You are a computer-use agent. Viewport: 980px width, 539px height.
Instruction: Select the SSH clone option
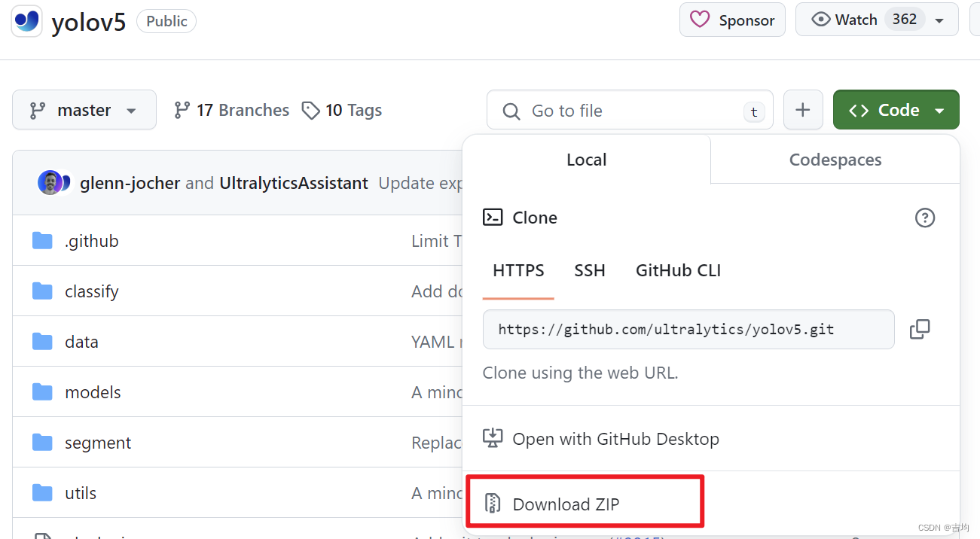(x=590, y=270)
